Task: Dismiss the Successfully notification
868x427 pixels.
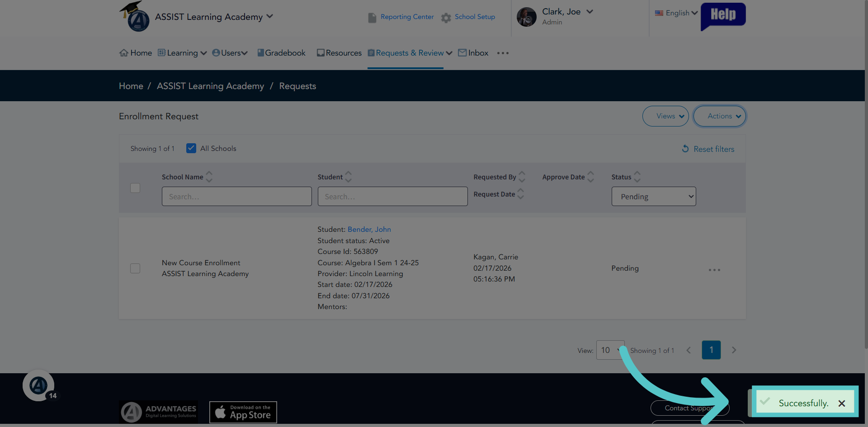Action: (x=841, y=403)
